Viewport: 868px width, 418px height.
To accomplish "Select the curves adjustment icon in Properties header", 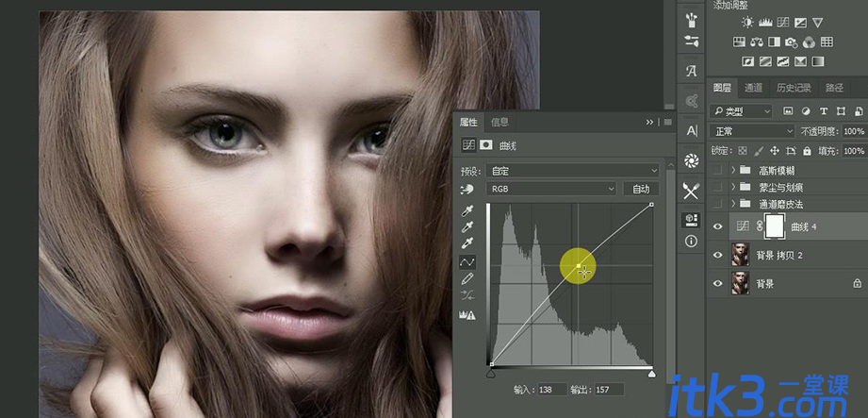I will (469, 144).
